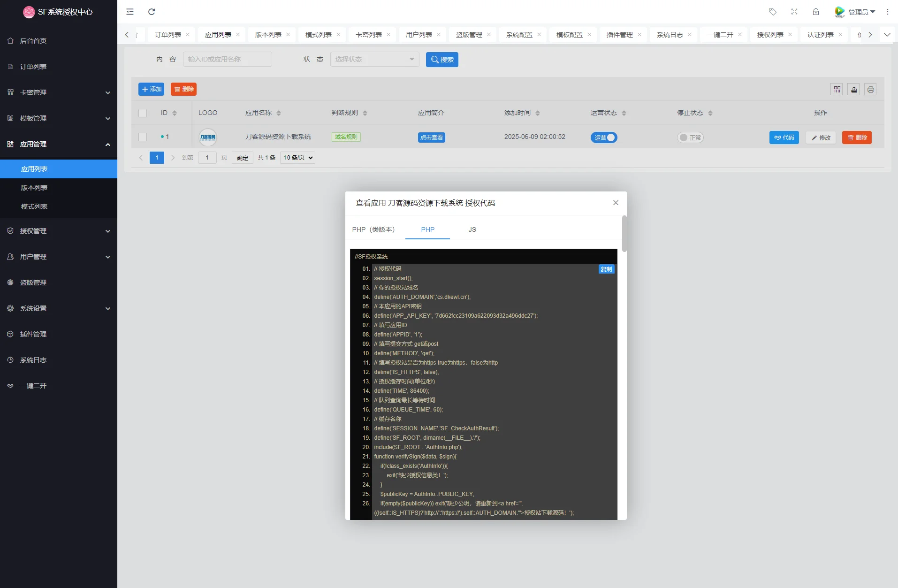Switch to the PHP（类版本）tab
This screenshot has width=898, height=588.
tap(373, 229)
